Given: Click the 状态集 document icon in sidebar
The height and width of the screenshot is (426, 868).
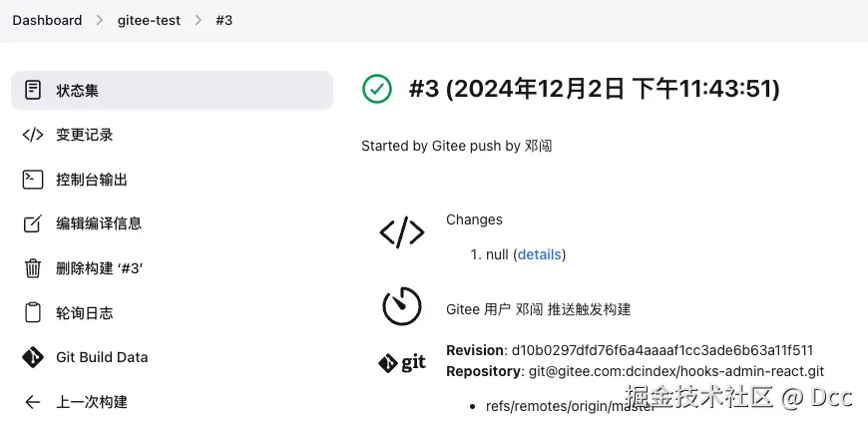Looking at the screenshot, I should pyautogui.click(x=33, y=90).
